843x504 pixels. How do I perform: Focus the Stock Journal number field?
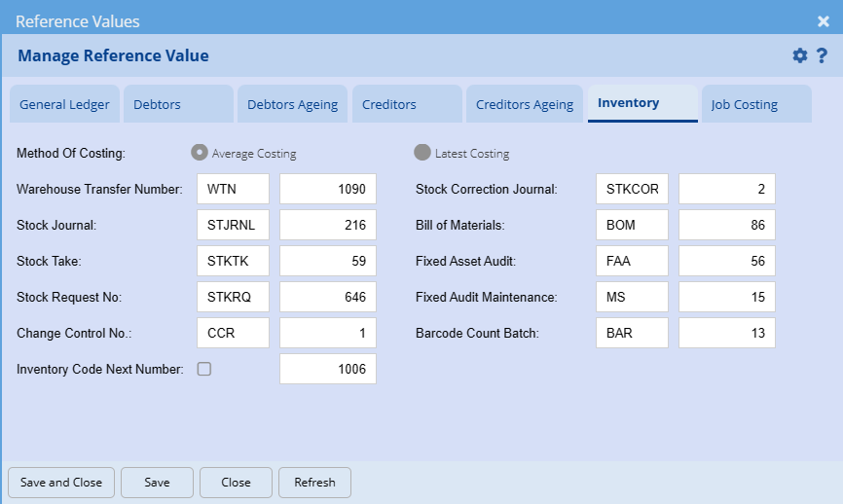click(328, 226)
